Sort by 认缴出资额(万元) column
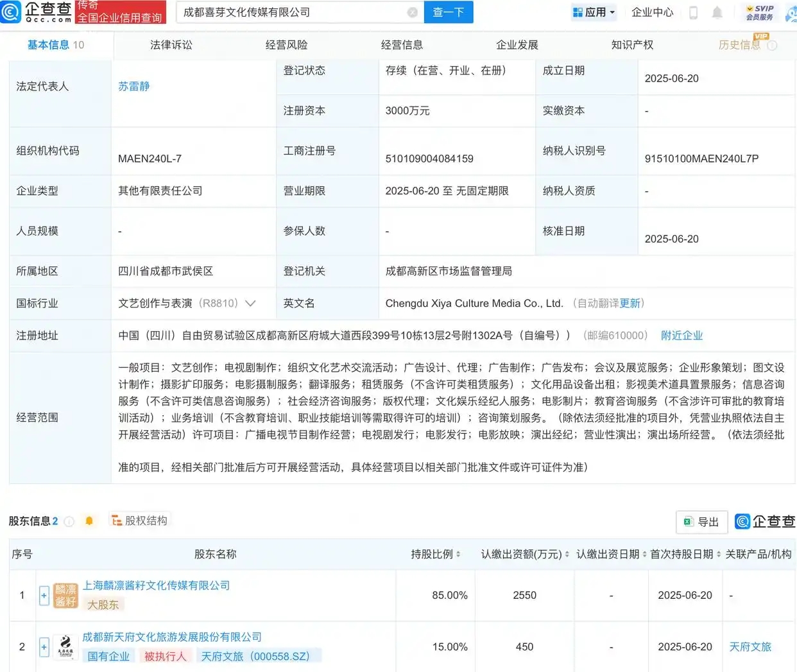The height and width of the screenshot is (672, 797). [567, 554]
